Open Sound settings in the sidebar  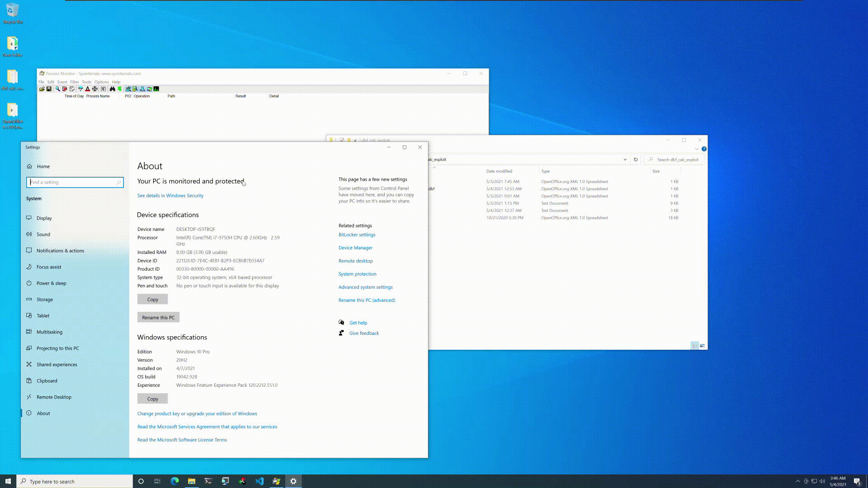pyautogui.click(x=43, y=235)
